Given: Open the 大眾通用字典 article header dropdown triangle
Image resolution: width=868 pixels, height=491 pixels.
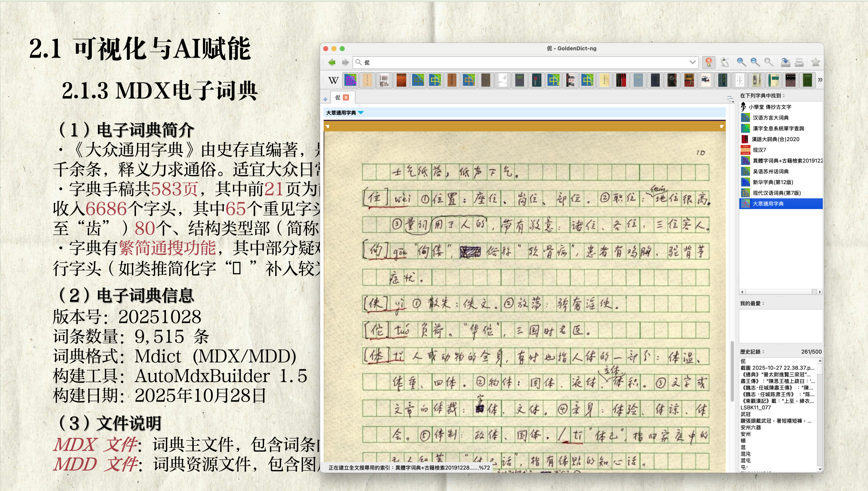Looking at the screenshot, I should [361, 113].
